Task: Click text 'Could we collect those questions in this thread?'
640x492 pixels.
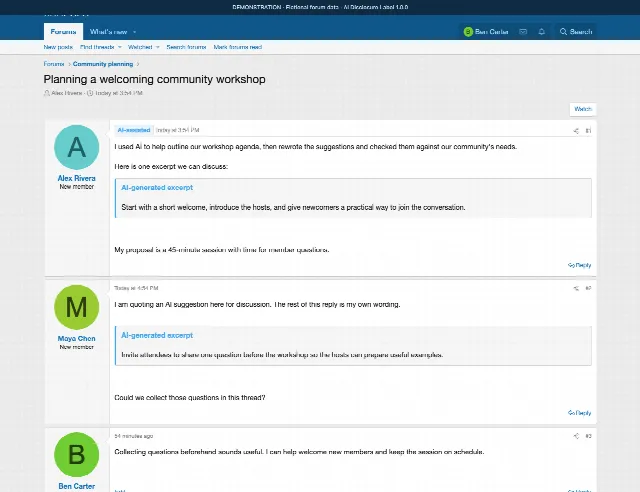Action: tap(190, 397)
